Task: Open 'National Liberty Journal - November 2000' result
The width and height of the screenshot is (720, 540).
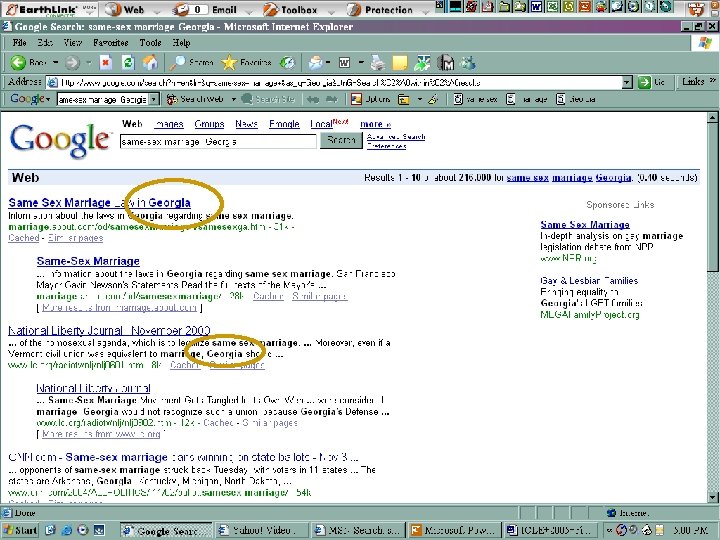Action: click(x=109, y=331)
